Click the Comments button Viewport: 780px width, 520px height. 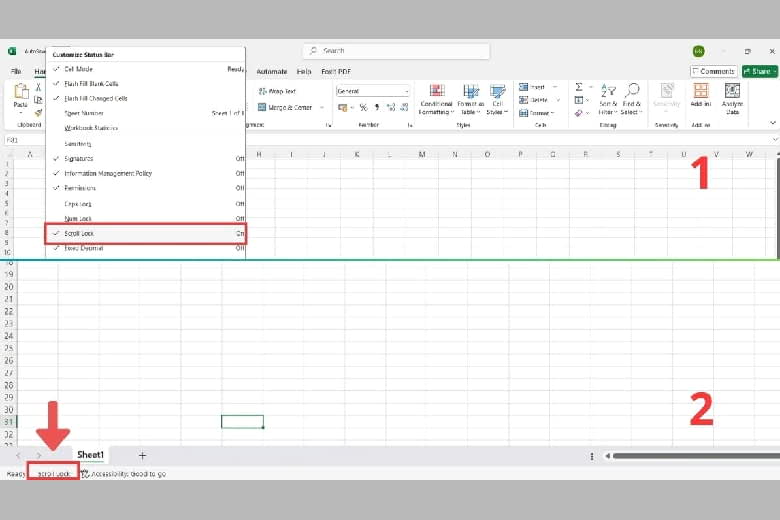[714, 71]
